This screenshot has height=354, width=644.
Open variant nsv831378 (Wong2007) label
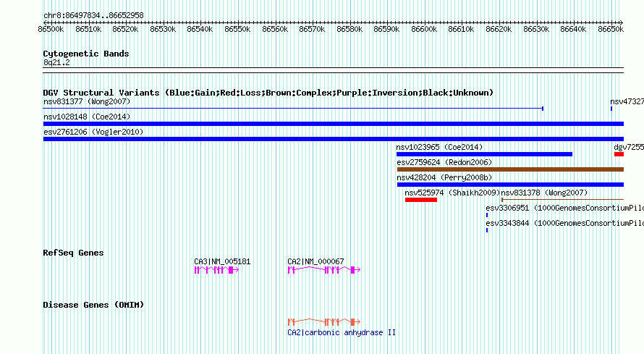[544, 193]
